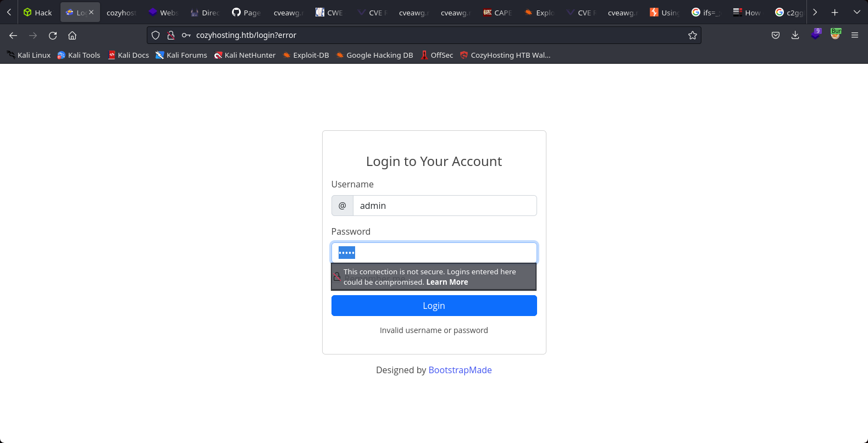
Task: Open OffSec bookmark
Action: 437,55
